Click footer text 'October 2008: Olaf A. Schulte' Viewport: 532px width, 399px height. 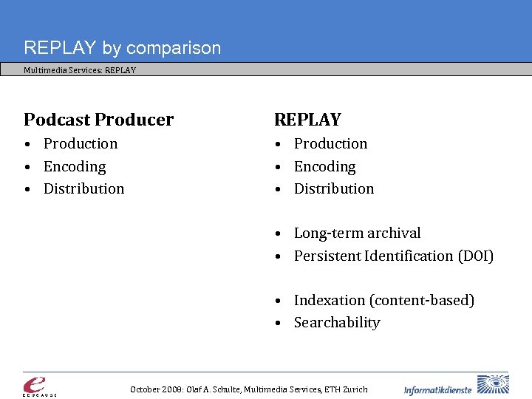click(x=185, y=389)
